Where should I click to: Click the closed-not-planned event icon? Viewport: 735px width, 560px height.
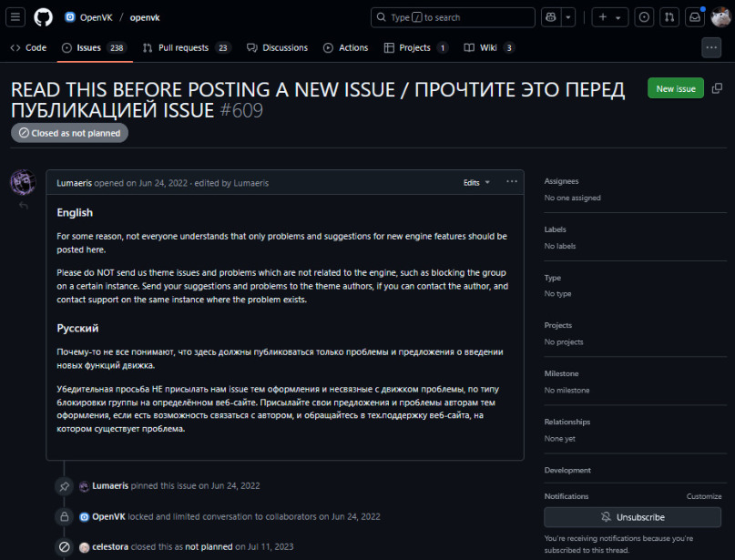(65, 547)
